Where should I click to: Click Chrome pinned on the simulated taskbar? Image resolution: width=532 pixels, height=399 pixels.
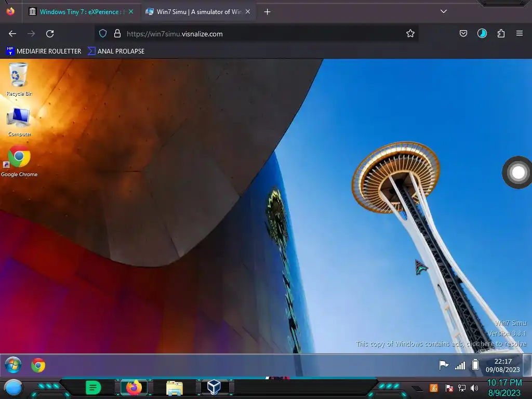click(x=38, y=365)
